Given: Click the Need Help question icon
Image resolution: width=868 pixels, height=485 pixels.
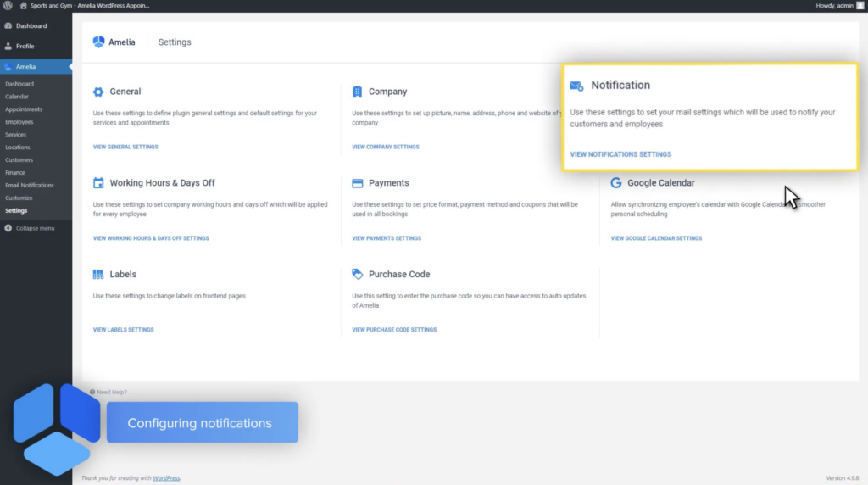Looking at the screenshot, I should pos(92,393).
